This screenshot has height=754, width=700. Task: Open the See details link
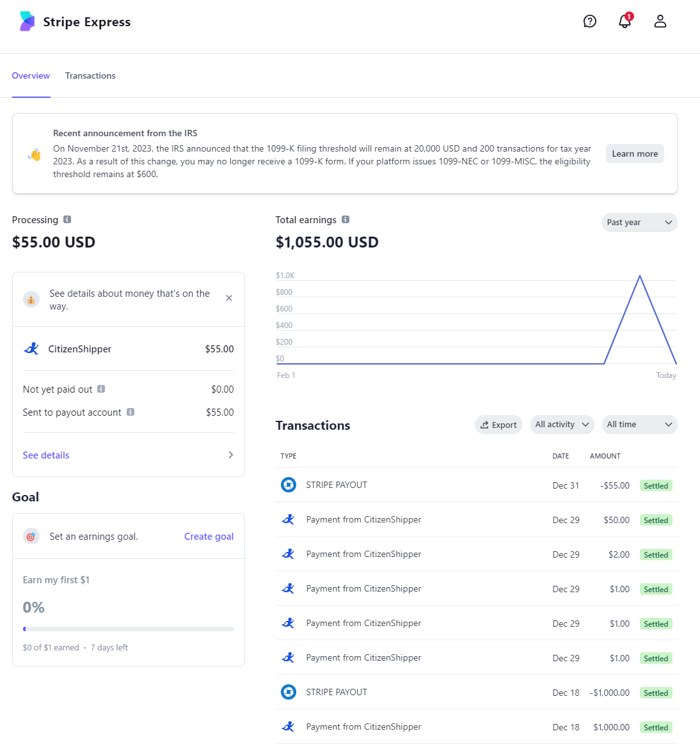(x=46, y=455)
